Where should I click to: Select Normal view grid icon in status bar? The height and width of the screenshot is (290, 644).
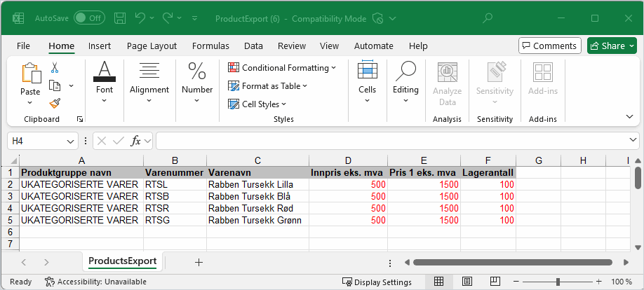pyautogui.click(x=438, y=282)
